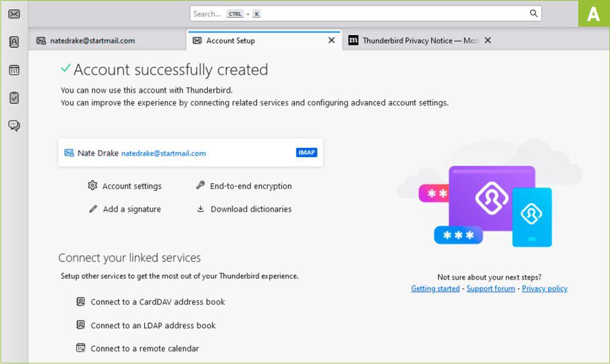Open the Address Book space icon
This screenshot has width=610, height=364.
[14, 42]
